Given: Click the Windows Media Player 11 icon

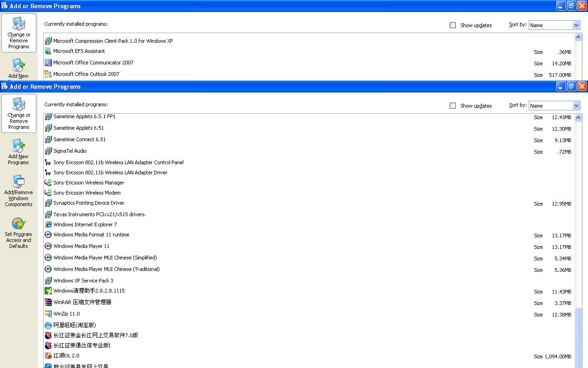Looking at the screenshot, I should click(x=48, y=246).
